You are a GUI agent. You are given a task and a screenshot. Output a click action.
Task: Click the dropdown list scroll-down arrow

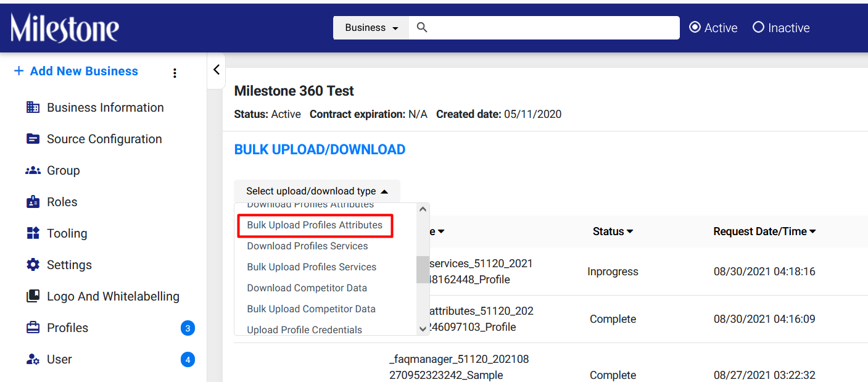click(423, 329)
